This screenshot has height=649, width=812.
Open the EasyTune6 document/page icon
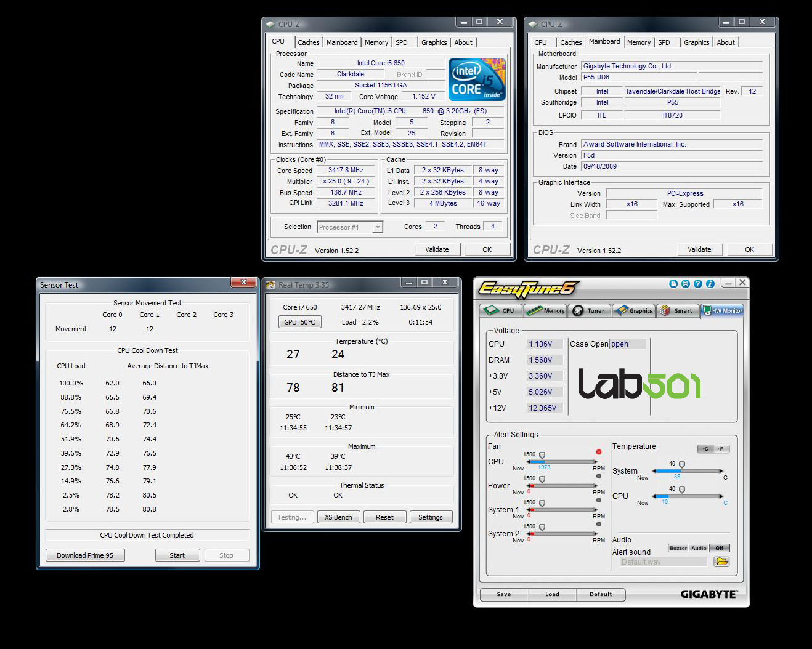coord(673,284)
